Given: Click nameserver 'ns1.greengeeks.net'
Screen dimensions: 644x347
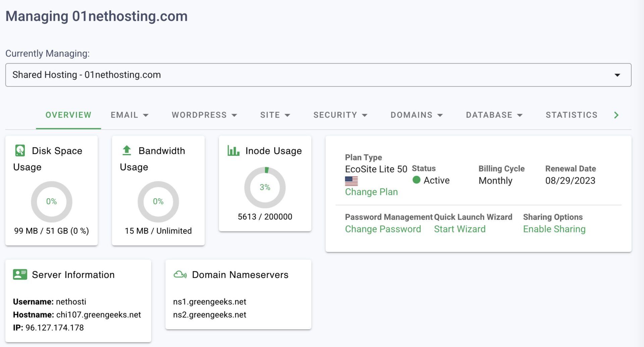Looking at the screenshot, I should (210, 302).
